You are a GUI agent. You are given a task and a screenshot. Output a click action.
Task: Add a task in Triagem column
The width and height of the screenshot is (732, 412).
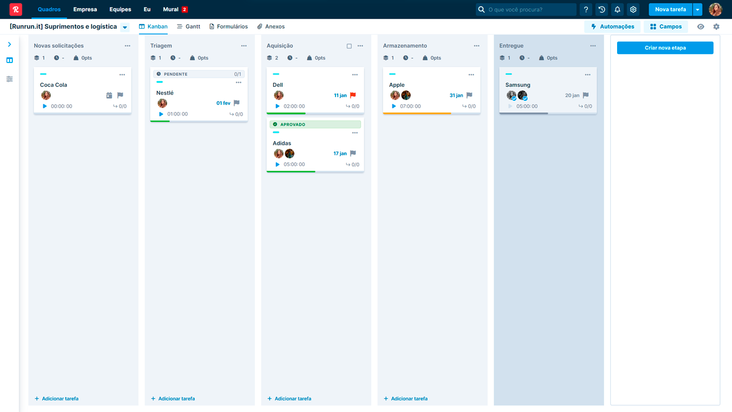point(173,398)
